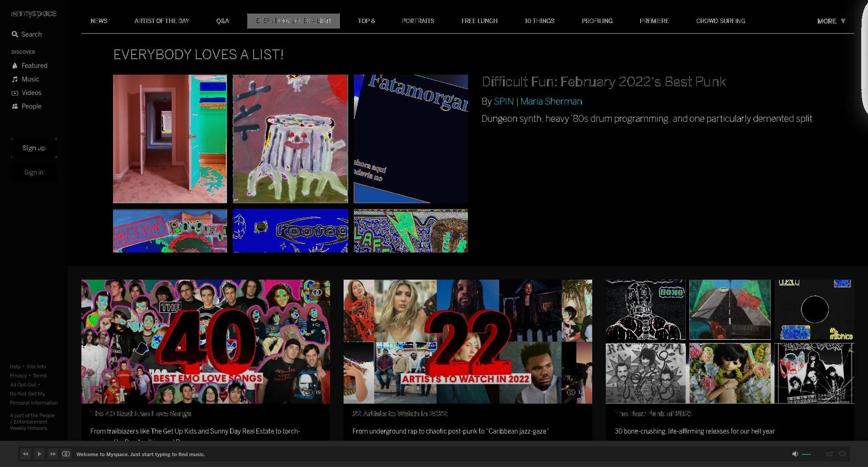868x467 pixels.
Task: Adjust the player volume slider
Action: click(x=811, y=454)
